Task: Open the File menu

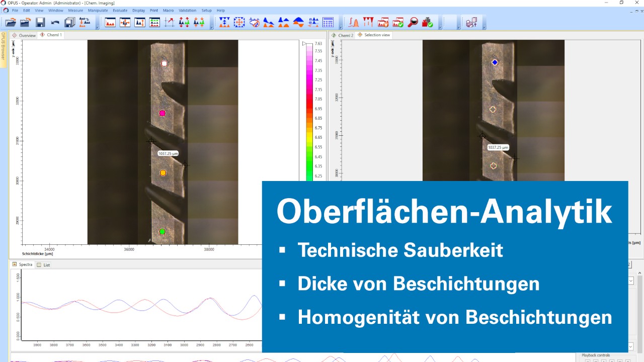Action: click(x=15, y=10)
